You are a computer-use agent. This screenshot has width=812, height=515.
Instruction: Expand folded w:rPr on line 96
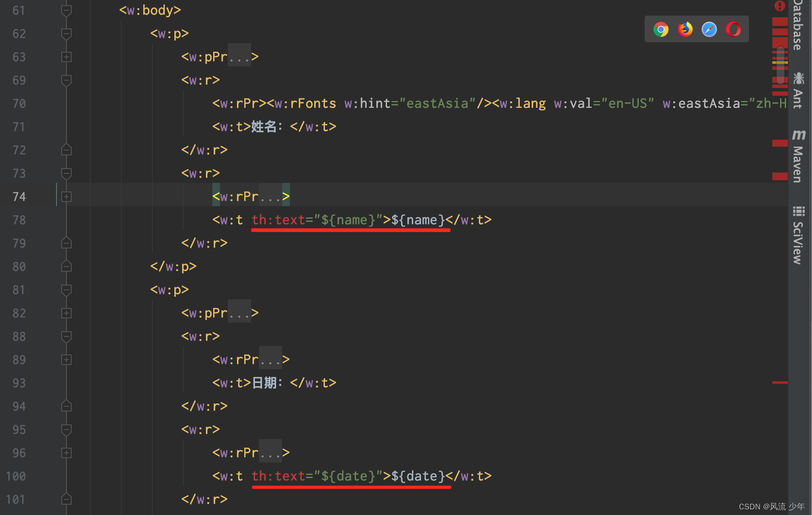coord(66,453)
